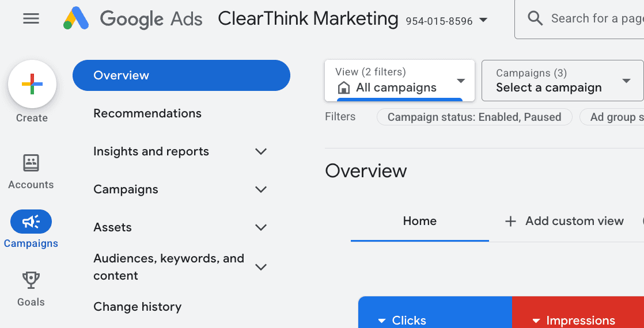Image resolution: width=644 pixels, height=328 pixels.
Task: Click the Accounts label in sidebar
Action: (x=31, y=185)
